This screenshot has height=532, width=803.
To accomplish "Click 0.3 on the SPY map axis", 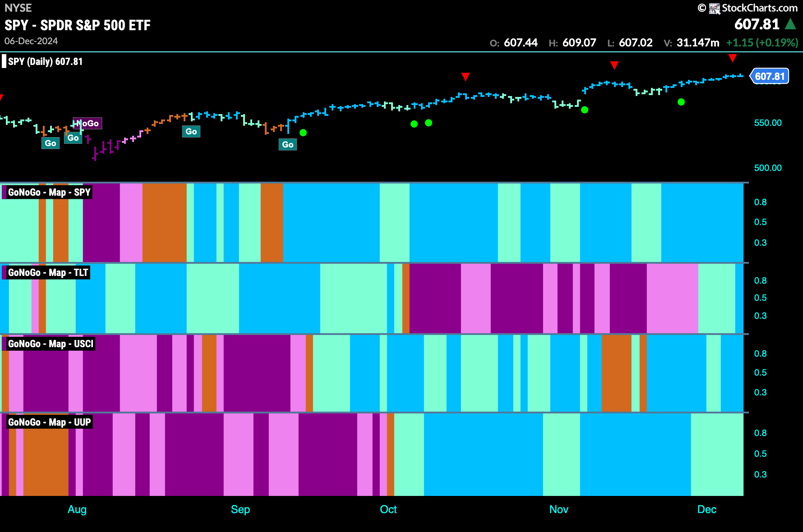I will pyautogui.click(x=761, y=243).
